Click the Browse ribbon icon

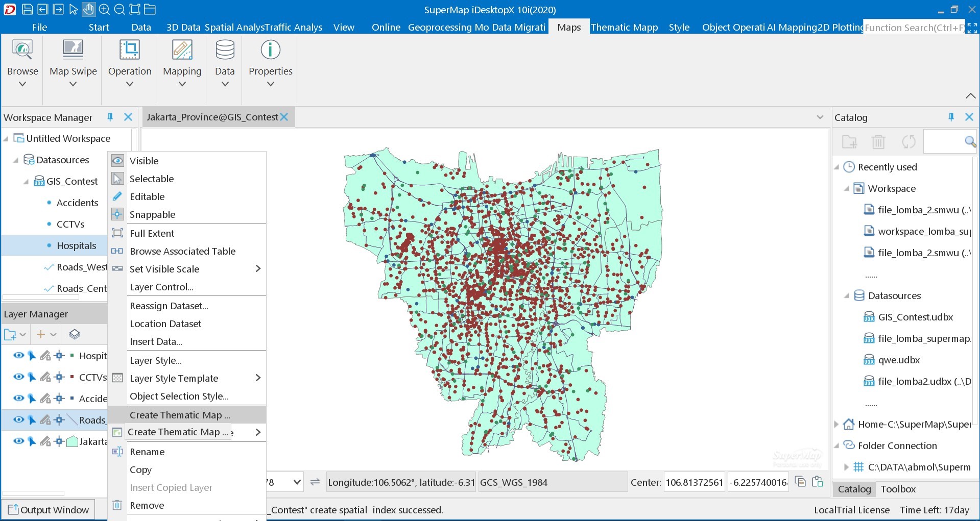[x=22, y=50]
